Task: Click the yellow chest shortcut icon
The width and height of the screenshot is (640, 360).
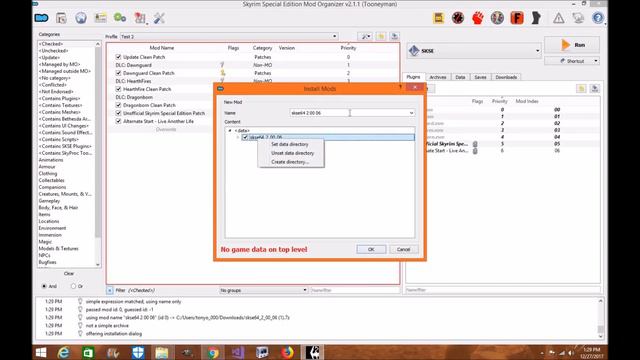Action: point(438,18)
